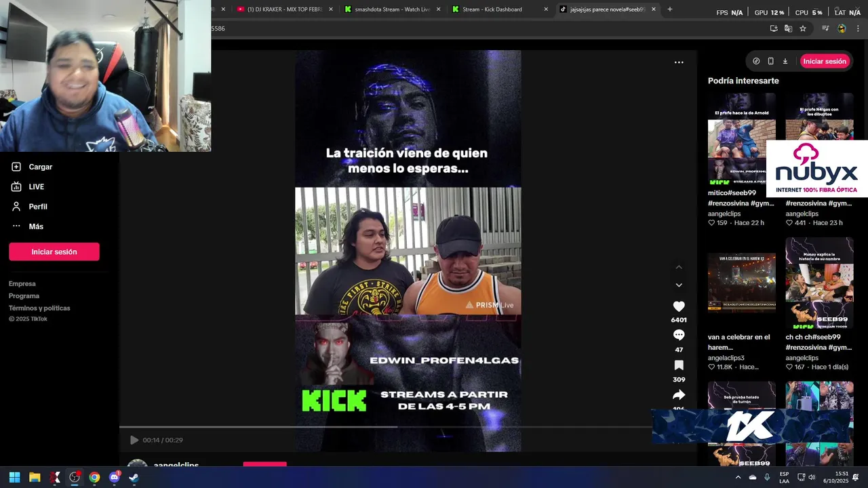Switch to Stream - Kick Dashboard tab

coord(500,9)
